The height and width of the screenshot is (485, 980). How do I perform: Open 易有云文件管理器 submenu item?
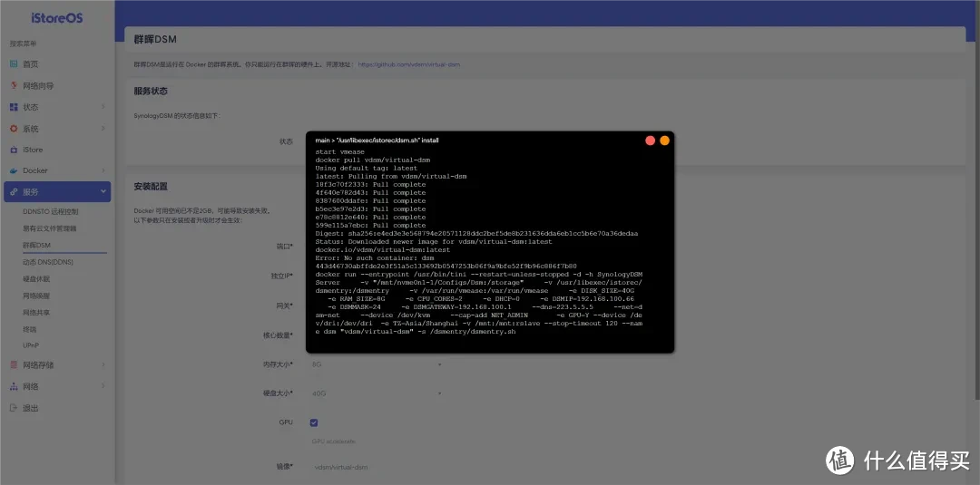click(x=49, y=228)
